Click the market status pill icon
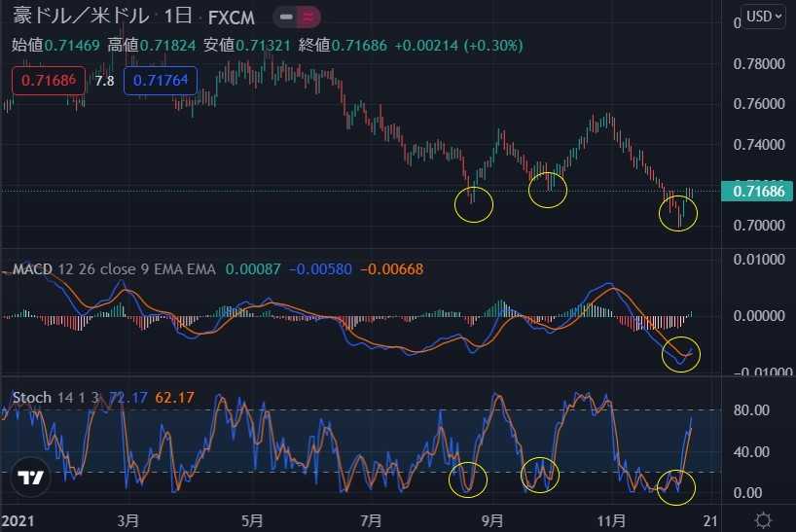The width and height of the screenshot is (796, 532). click(x=297, y=18)
